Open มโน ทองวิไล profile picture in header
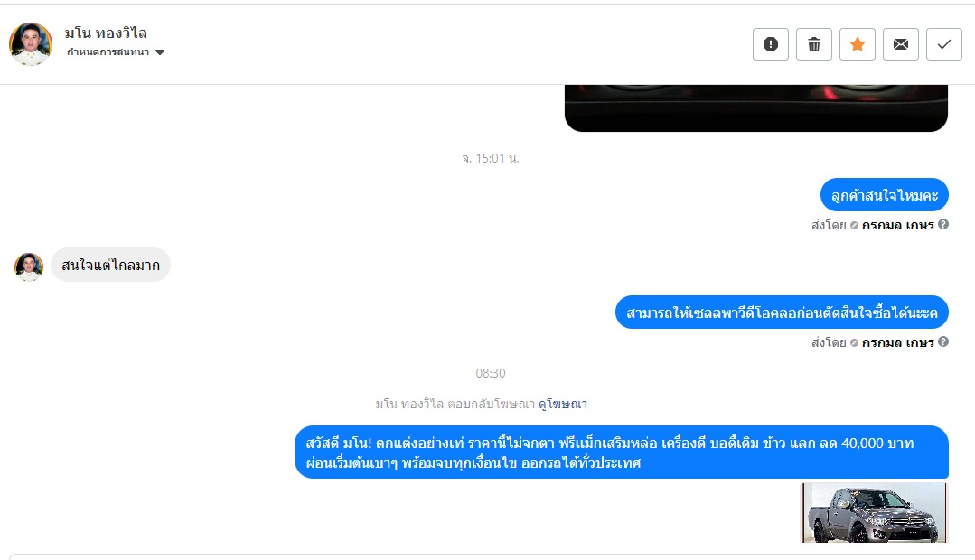 point(31,44)
